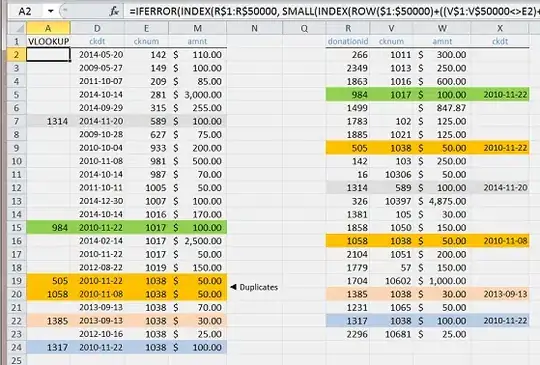Screen dimensions: 540x365
Task: Click cell A24 containing 1317
Action: [49, 347]
